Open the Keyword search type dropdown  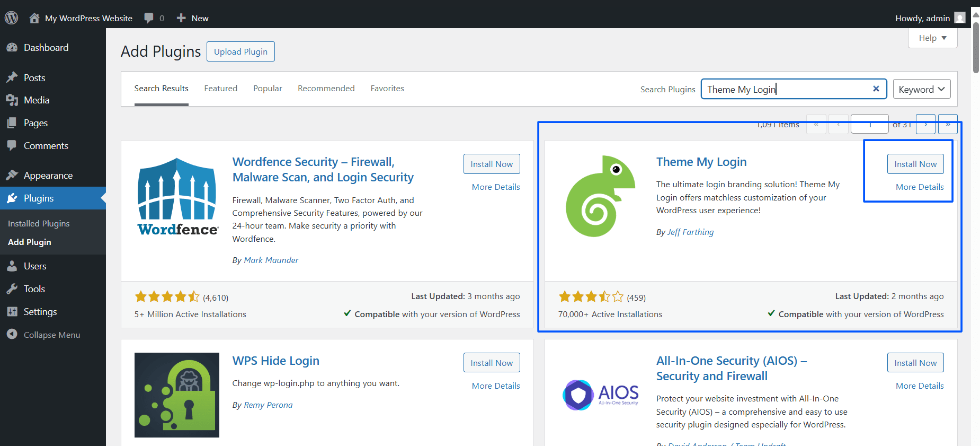click(x=922, y=89)
